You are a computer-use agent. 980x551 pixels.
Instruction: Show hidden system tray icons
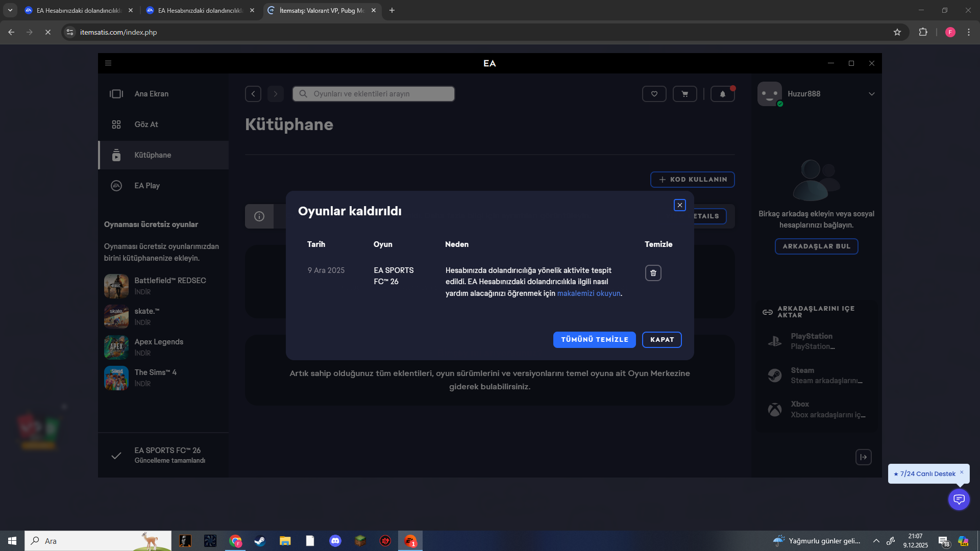coord(876,541)
